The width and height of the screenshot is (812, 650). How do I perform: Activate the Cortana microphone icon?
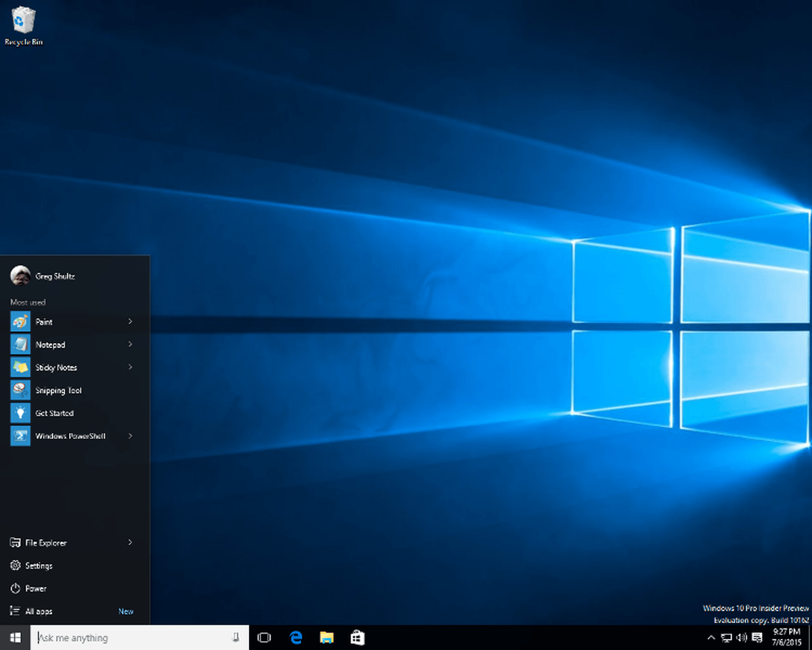click(x=235, y=637)
